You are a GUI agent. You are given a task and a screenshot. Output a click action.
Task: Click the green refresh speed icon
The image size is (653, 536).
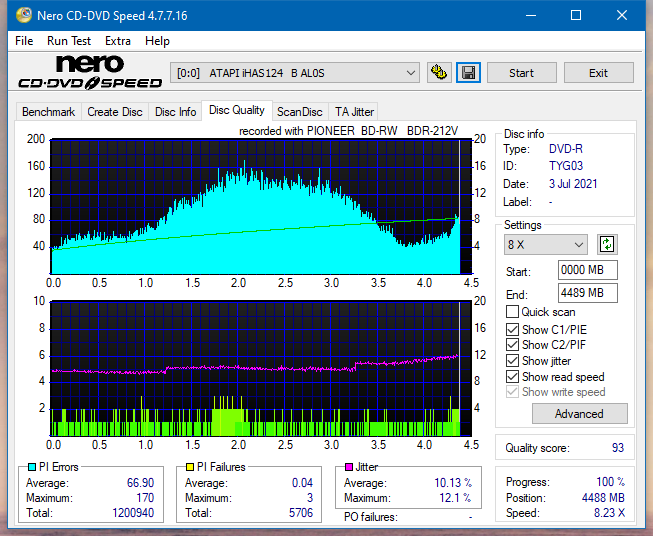pos(607,244)
